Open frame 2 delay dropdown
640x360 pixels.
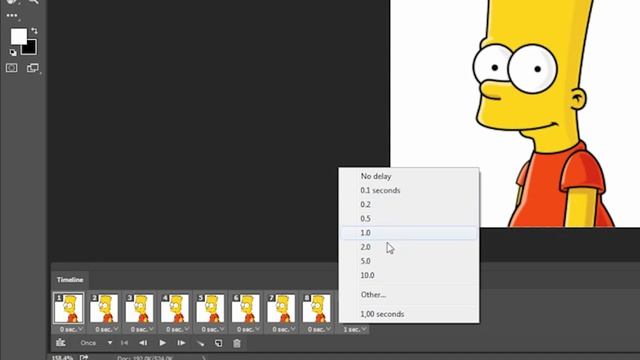(x=107, y=329)
